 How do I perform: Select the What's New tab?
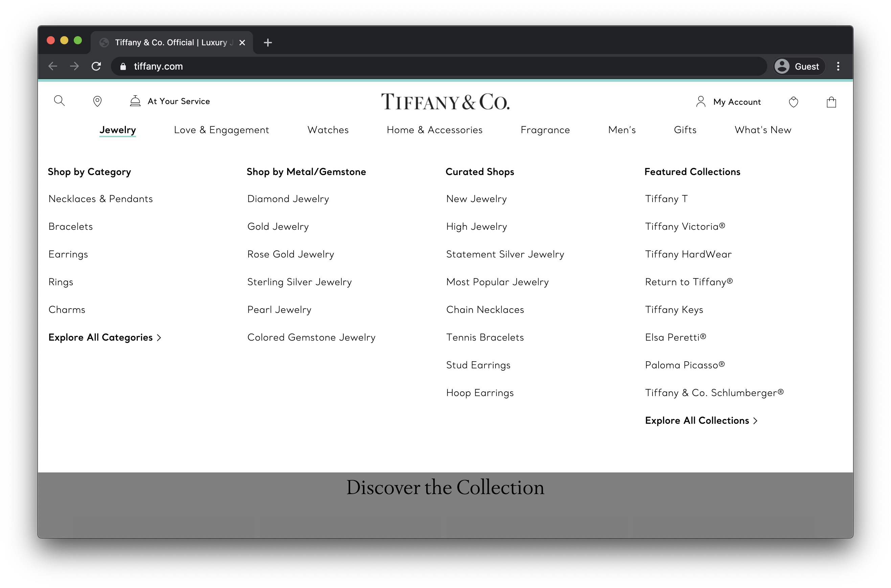click(x=763, y=129)
